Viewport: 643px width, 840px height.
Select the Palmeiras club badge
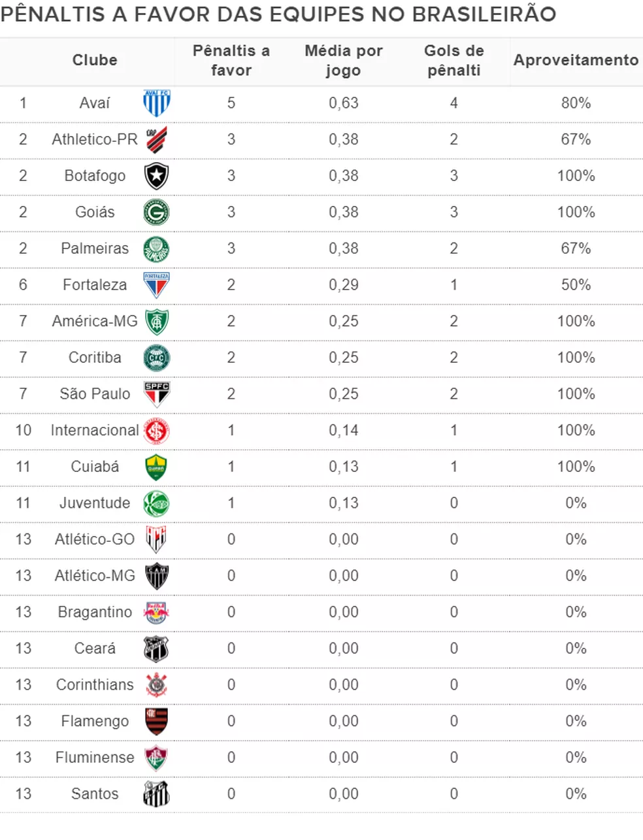point(157,248)
